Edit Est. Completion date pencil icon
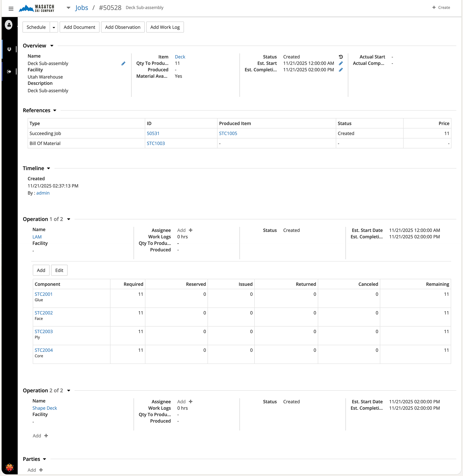 click(x=341, y=70)
